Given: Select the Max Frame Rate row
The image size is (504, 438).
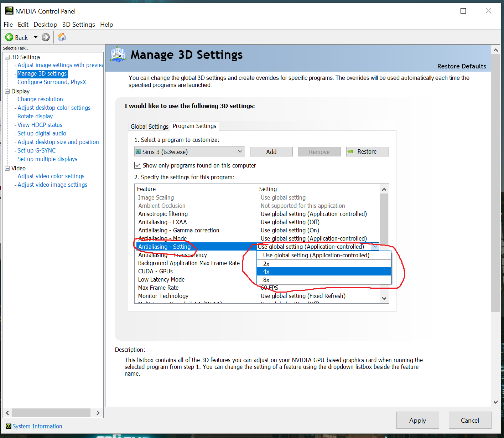Looking at the screenshot, I should point(258,288).
